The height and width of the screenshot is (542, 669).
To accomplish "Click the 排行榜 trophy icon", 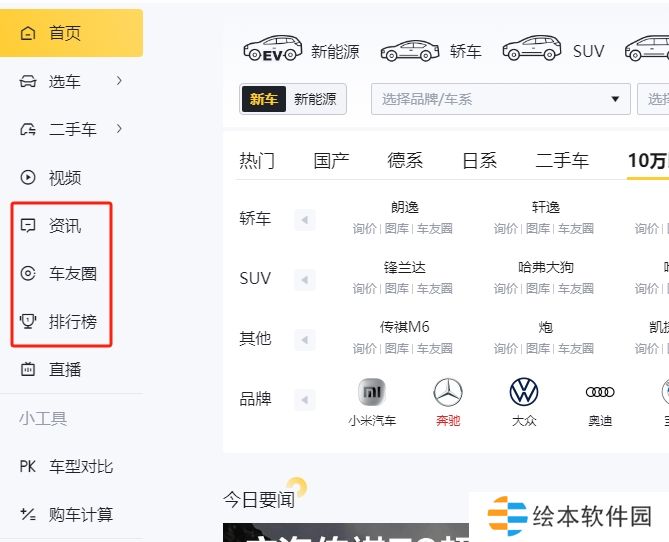I will point(28,322).
